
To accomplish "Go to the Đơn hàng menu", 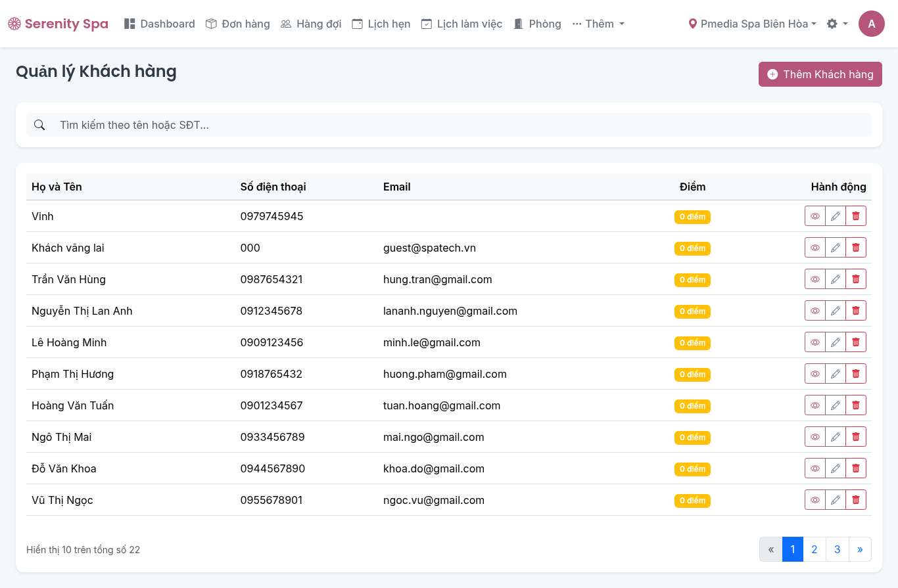I will point(238,24).
